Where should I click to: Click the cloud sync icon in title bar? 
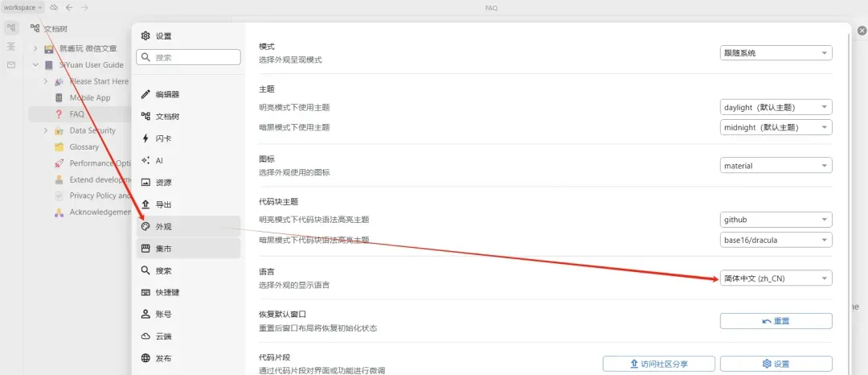click(x=54, y=7)
